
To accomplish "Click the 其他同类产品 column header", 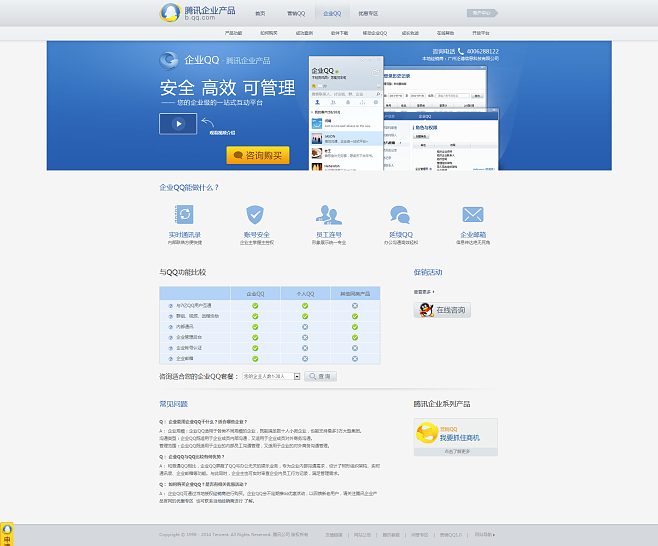I will click(355, 294).
